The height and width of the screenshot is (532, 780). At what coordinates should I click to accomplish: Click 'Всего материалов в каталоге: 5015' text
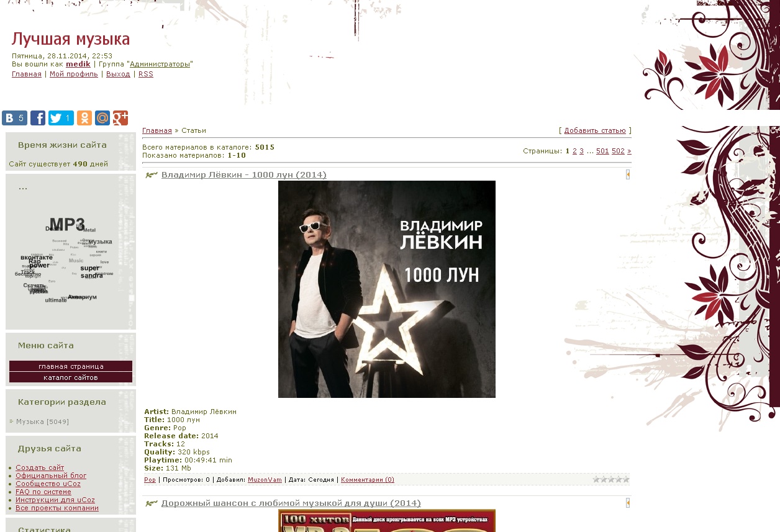[208, 147]
